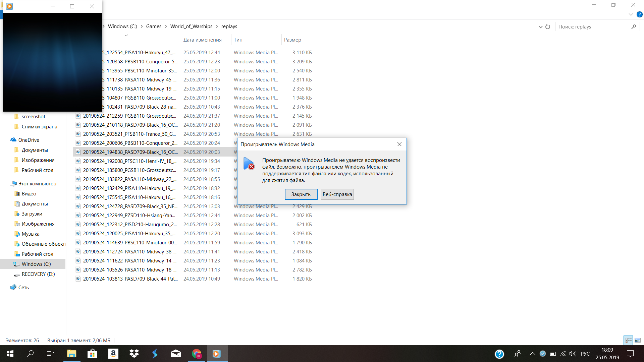This screenshot has width=644, height=362.
Task: Launch Amazon app in taskbar
Action: pos(113,354)
